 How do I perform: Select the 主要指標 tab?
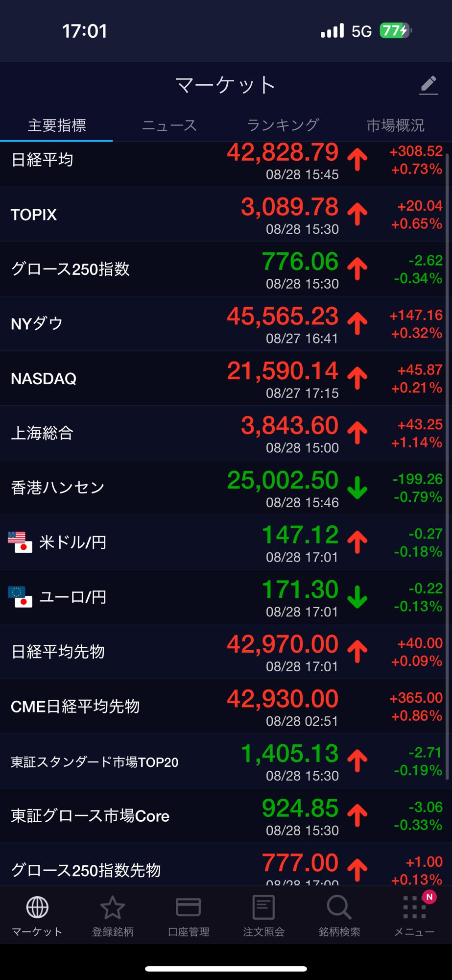pyautogui.click(x=57, y=125)
